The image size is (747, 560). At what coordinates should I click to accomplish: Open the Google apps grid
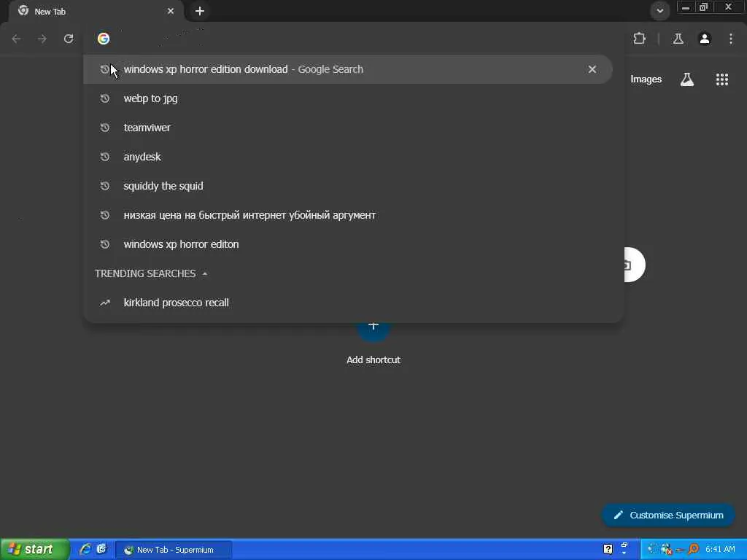click(721, 79)
